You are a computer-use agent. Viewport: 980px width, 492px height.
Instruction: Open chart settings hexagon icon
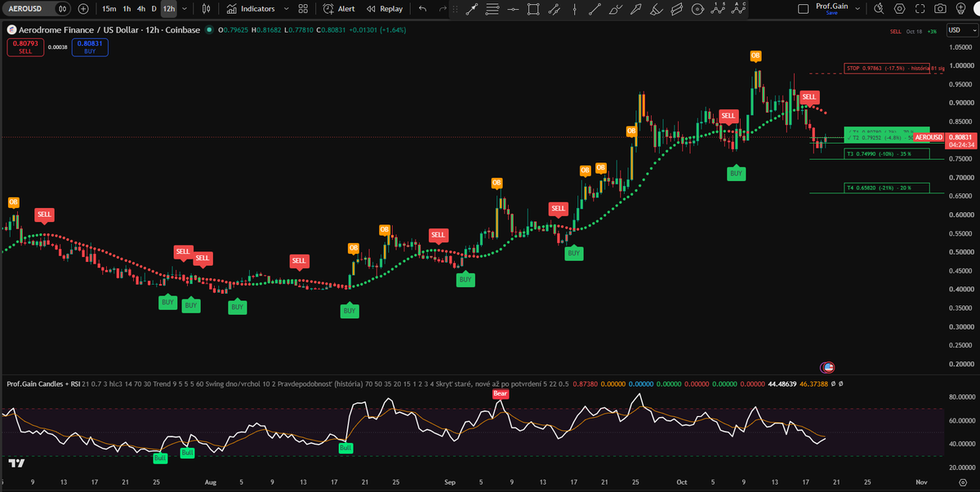[899, 8]
